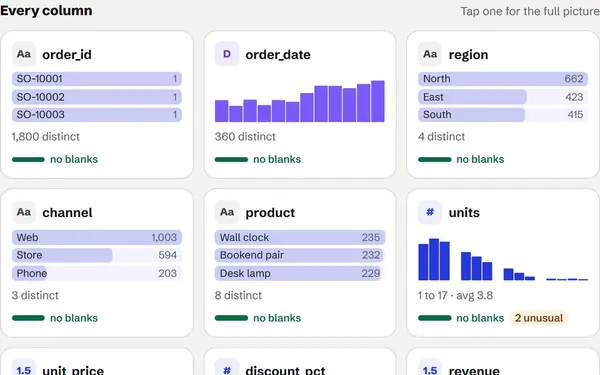Select the North region bar

point(503,79)
